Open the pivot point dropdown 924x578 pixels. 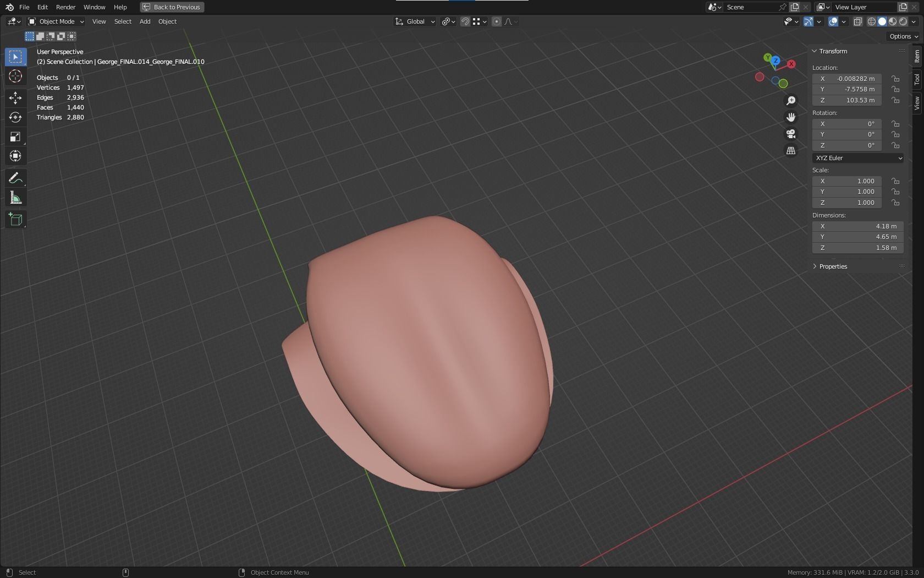pyautogui.click(x=449, y=21)
